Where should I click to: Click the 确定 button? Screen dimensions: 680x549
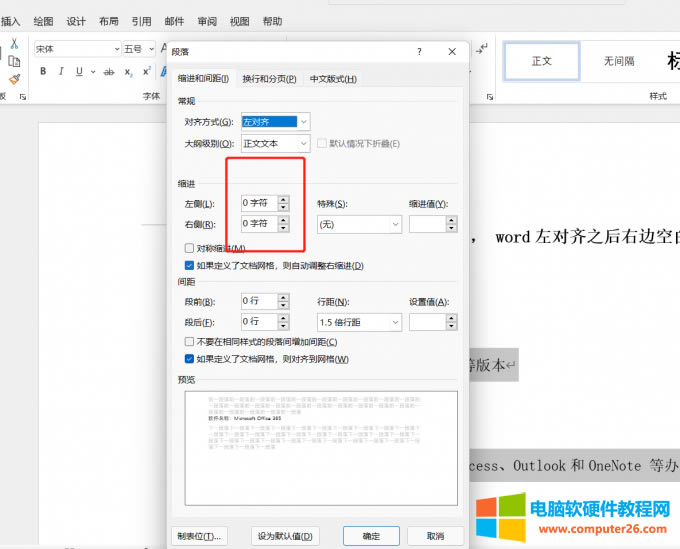point(371,536)
